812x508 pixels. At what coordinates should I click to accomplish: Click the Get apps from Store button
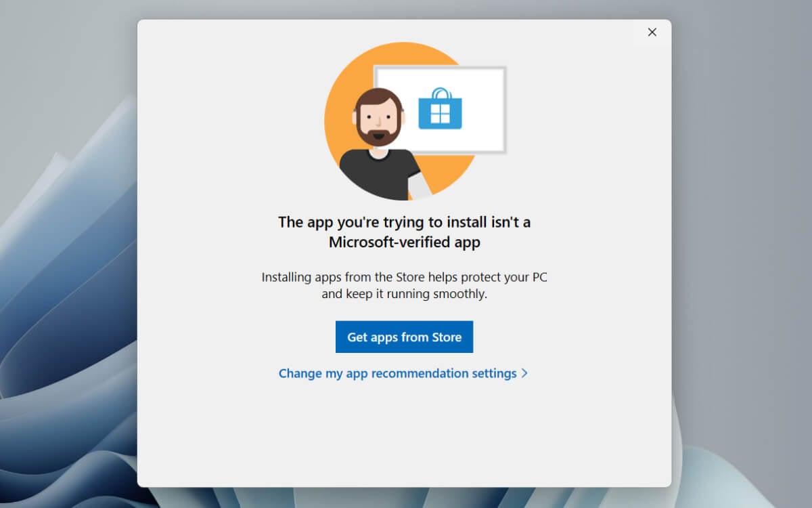(x=404, y=337)
